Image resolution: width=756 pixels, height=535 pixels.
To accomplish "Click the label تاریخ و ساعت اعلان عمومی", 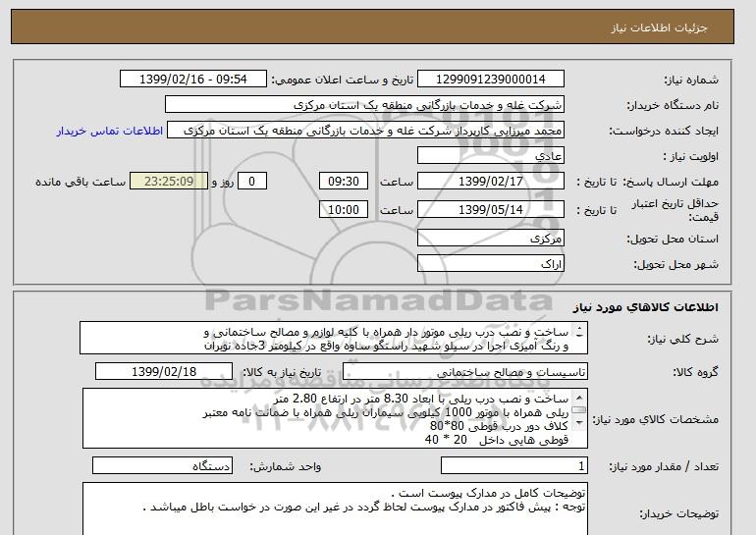I will pos(342,80).
